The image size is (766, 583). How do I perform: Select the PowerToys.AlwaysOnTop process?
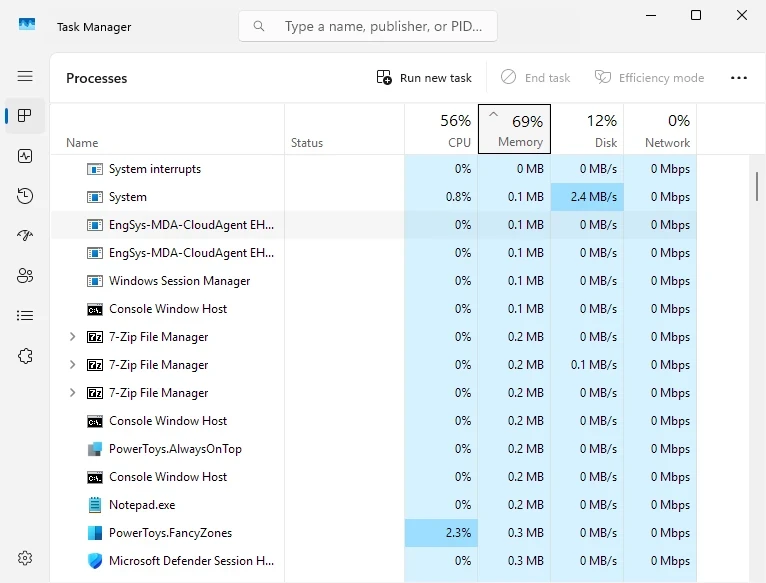tap(374, 449)
